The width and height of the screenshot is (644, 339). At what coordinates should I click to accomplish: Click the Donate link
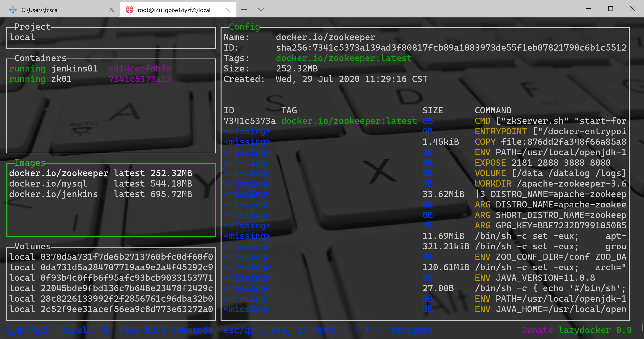[537, 330]
